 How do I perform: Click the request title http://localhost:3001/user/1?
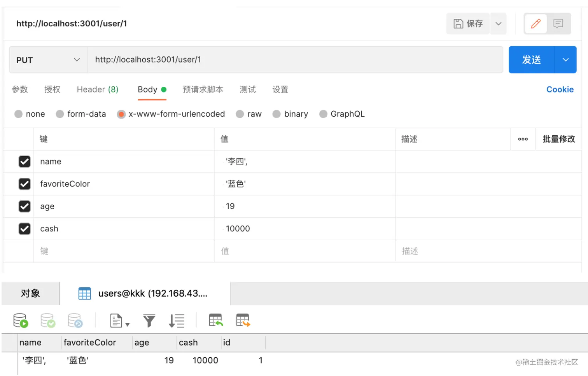pyautogui.click(x=72, y=24)
